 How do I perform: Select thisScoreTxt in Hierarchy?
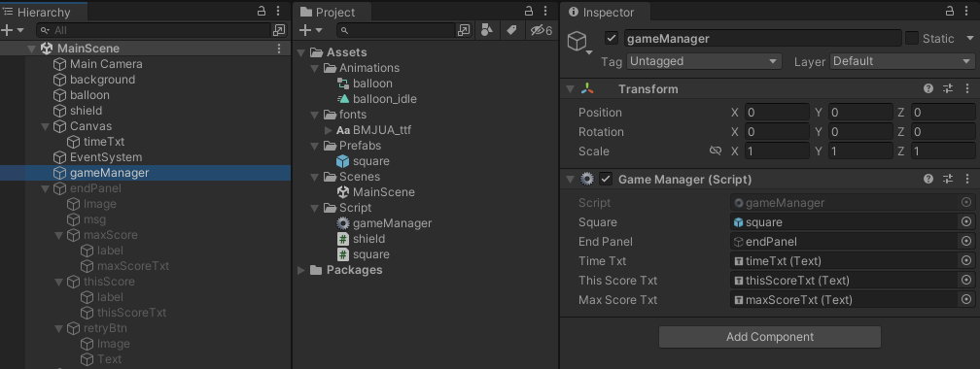coord(132,313)
